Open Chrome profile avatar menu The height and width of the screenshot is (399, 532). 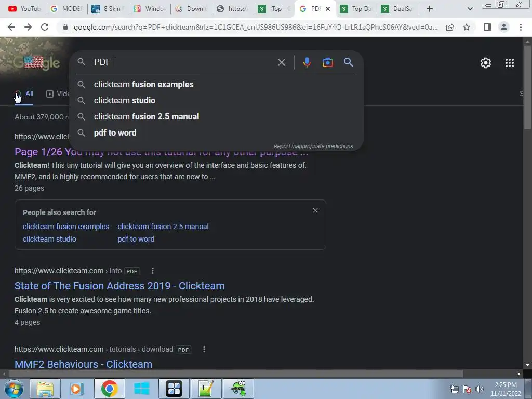pos(504,27)
